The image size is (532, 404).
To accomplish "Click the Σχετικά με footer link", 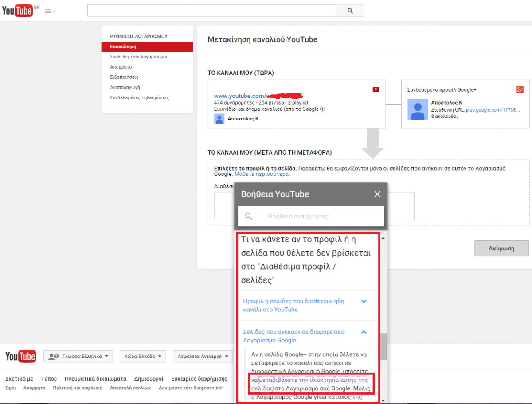I will pyautogui.click(x=19, y=379).
